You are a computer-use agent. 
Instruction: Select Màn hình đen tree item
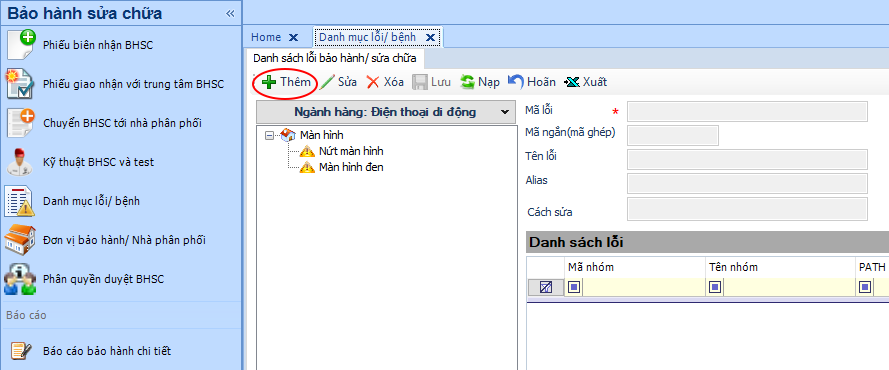[351, 167]
